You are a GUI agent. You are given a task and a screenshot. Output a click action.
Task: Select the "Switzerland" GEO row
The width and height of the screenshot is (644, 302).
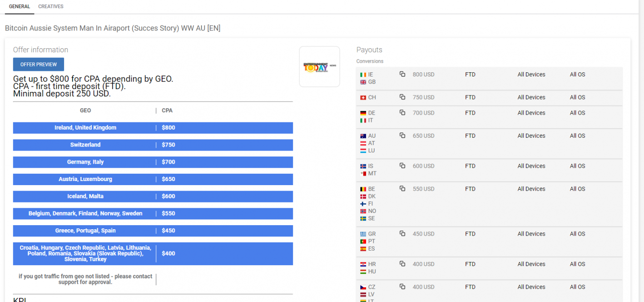tap(153, 145)
